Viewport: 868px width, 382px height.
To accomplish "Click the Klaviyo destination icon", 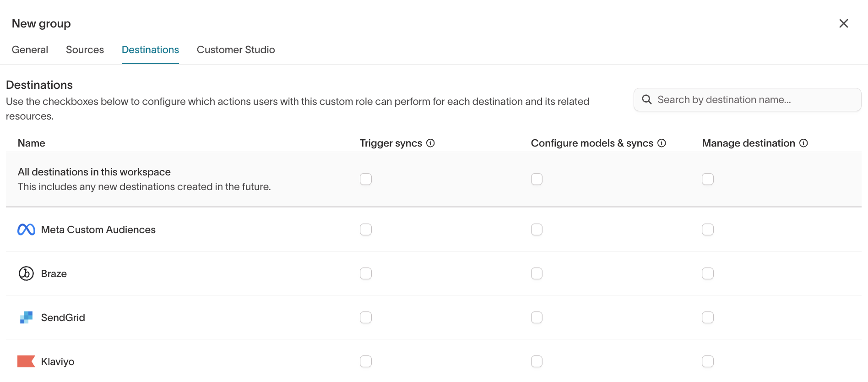I will tap(26, 361).
